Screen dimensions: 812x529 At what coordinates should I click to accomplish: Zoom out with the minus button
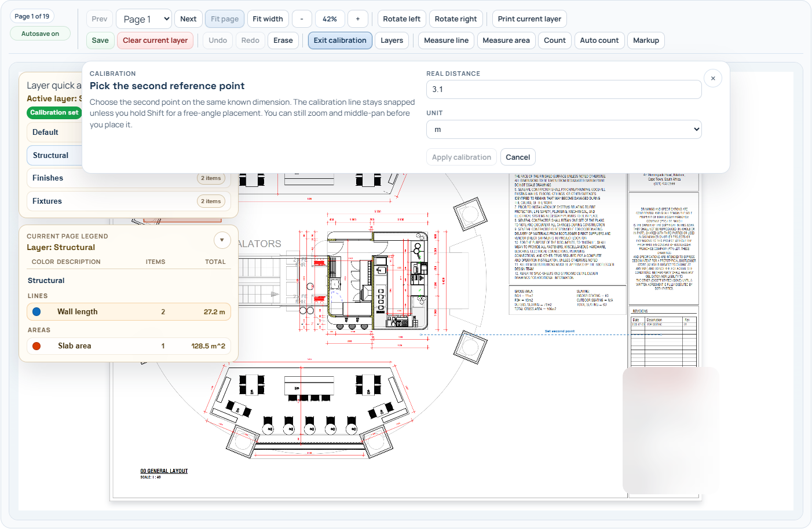[x=302, y=19]
